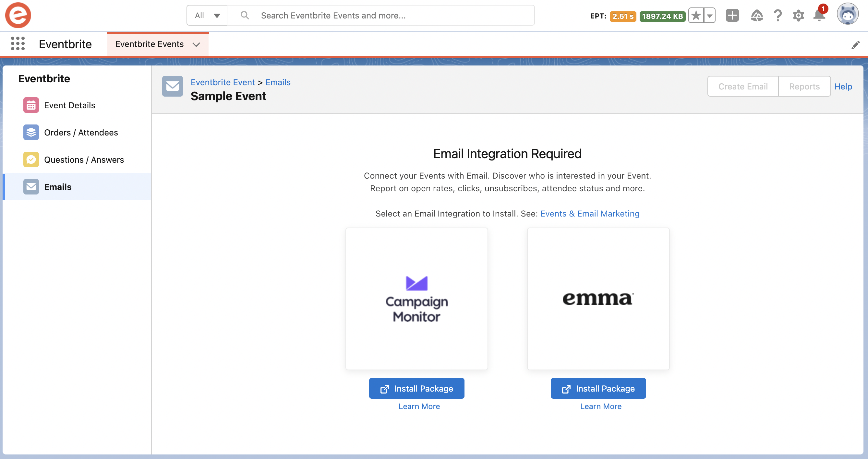This screenshot has width=868, height=459.
Task: Open Event Details in the sidebar
Action: (77, 105)
